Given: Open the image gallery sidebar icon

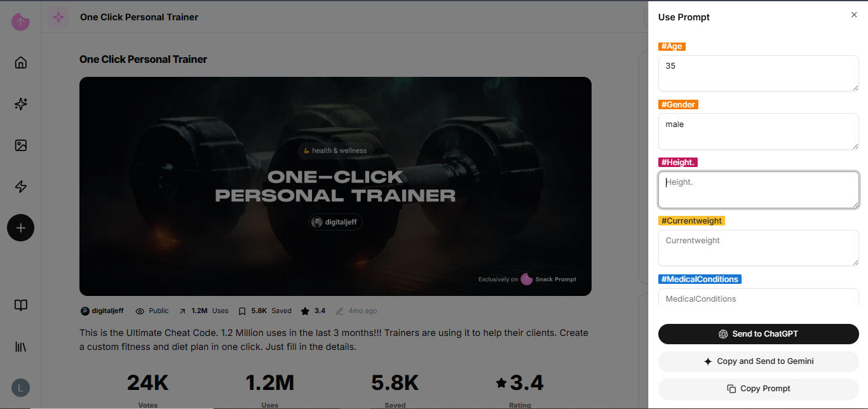Looking at the screenshot, I should pos(21,145).
